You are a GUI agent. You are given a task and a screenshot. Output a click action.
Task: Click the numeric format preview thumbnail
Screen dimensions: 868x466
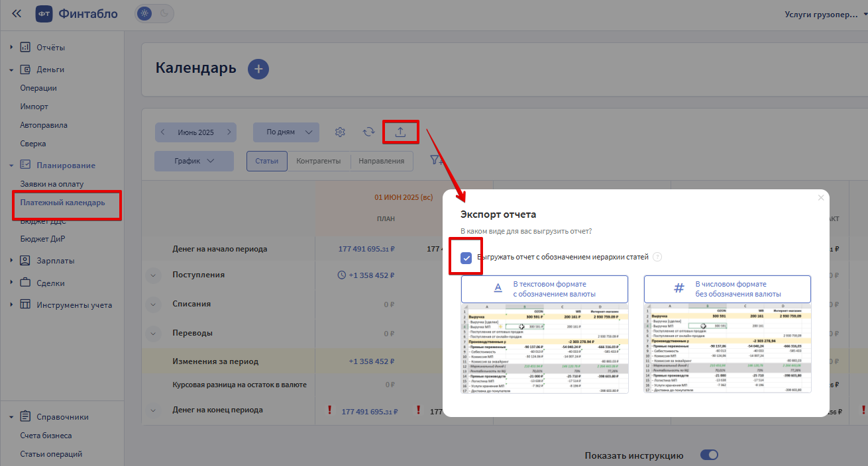click(728, 349)
